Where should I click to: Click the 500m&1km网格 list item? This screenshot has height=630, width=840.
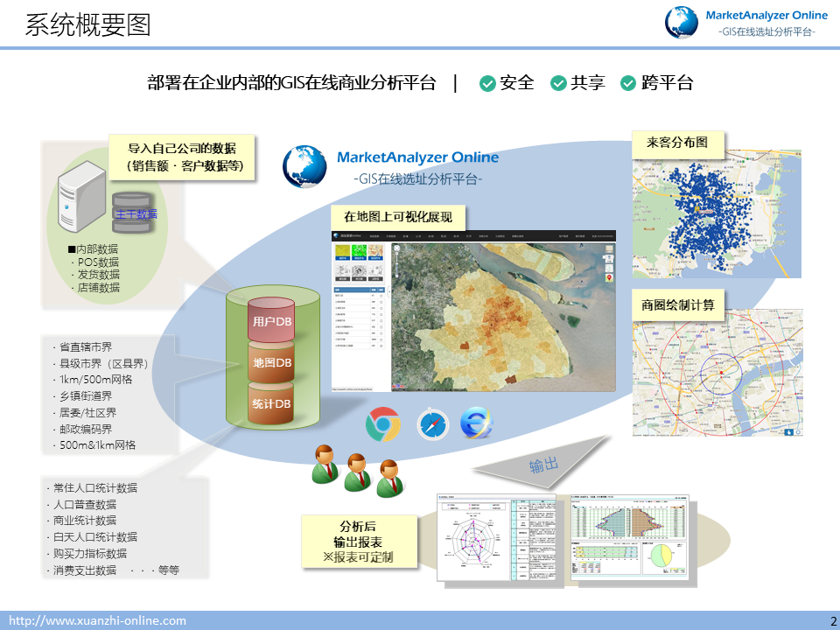[94, 445]
